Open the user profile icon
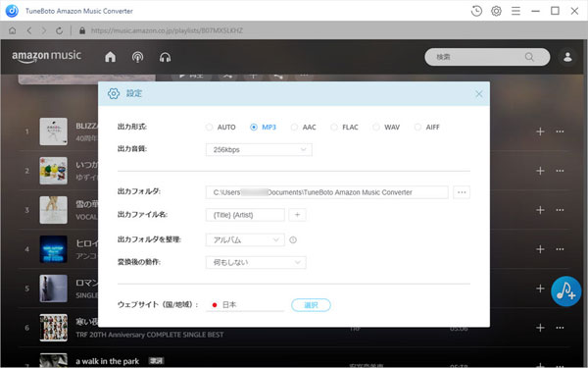This screenshot has height=368, width=588. (x=567, y=57)
